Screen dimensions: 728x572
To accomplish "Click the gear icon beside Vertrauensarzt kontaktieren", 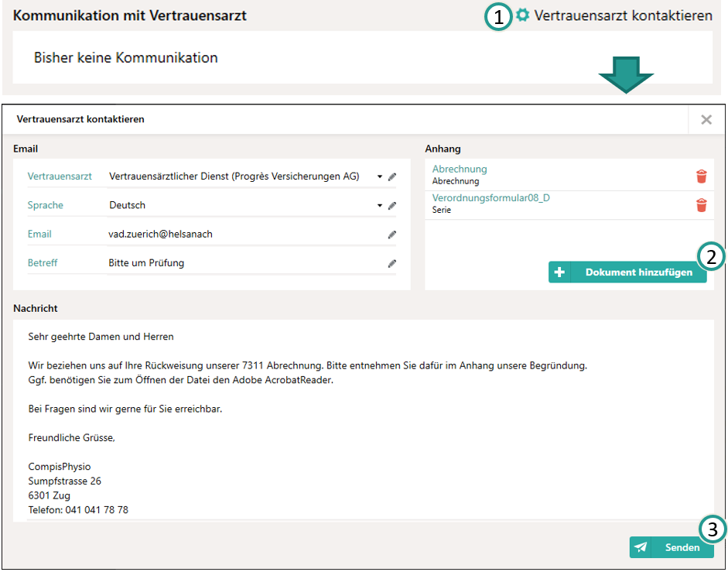I will pos(523,15).
